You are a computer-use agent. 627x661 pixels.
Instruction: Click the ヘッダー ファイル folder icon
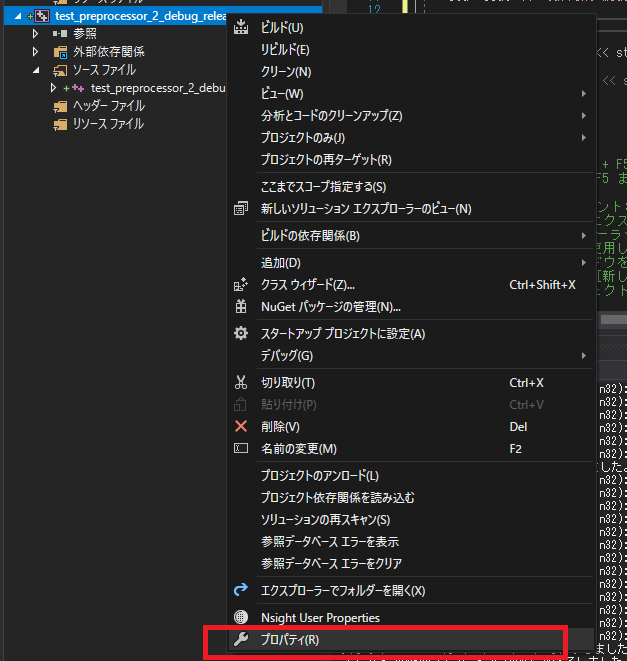(60, 106)
